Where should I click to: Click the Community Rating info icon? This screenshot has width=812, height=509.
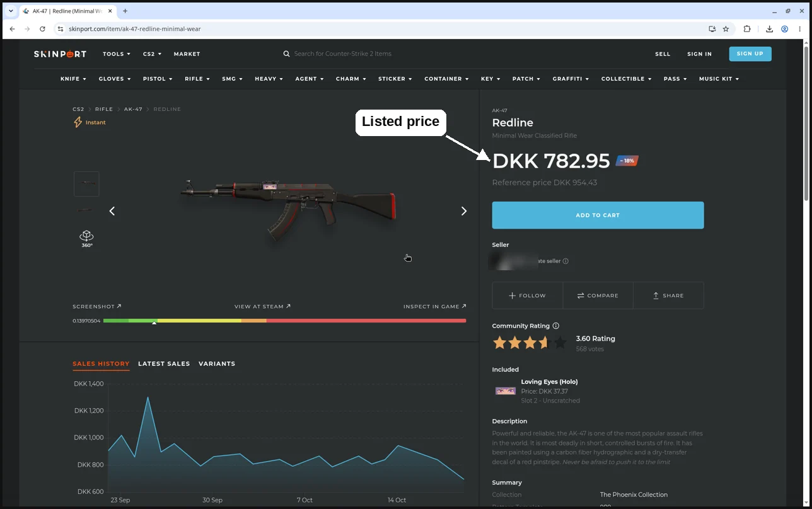click(555, 326)
